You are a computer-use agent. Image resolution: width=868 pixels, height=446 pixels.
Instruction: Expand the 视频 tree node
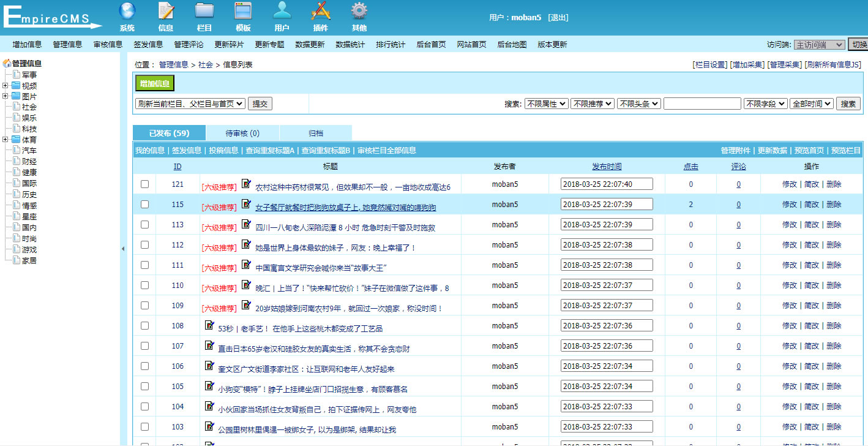(6, 86)
